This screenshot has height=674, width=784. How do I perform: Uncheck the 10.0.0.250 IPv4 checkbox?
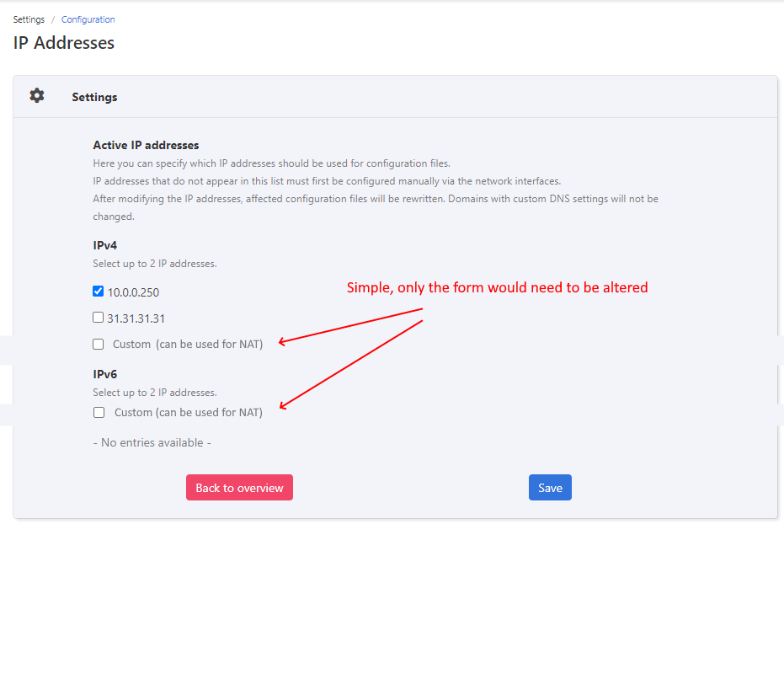pos(99,292)
